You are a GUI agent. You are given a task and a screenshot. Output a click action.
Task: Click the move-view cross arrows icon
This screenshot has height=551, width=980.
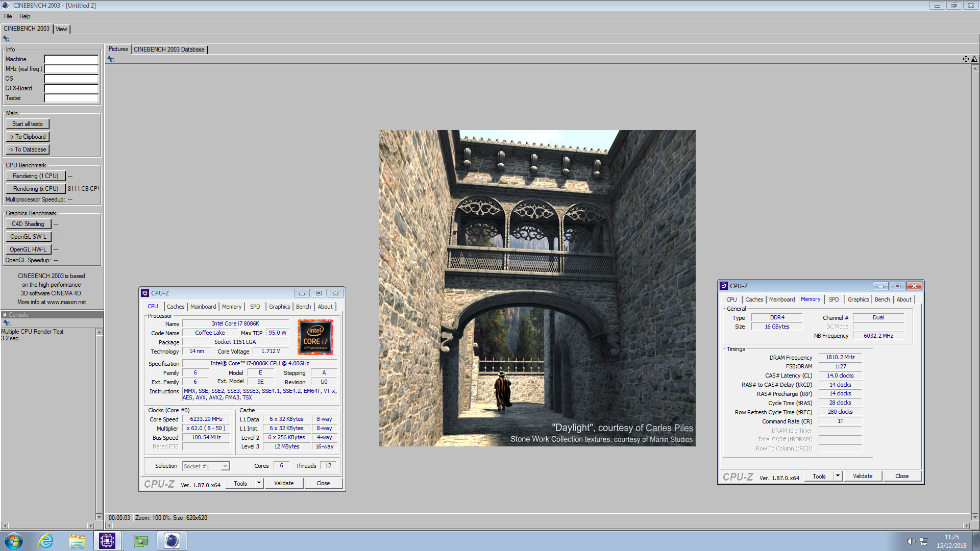pos(966,59)
